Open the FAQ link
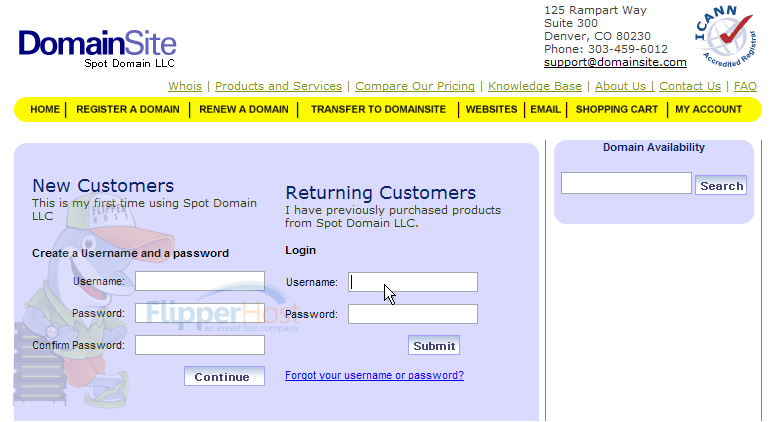 pos(745,86)
